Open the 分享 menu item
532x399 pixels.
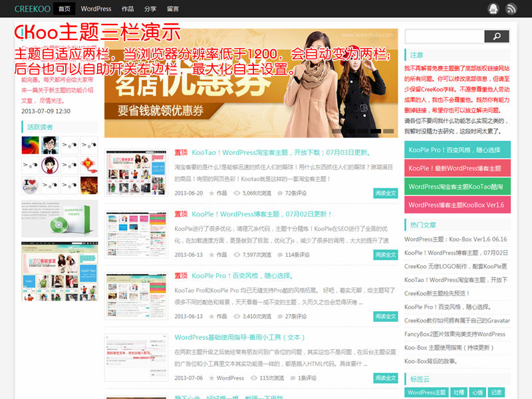[x=150, y=9]
